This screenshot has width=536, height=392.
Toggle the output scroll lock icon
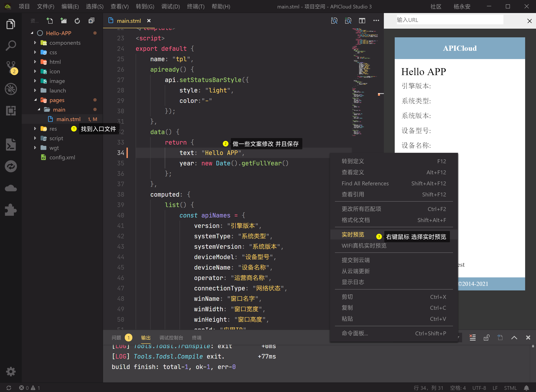486,338
